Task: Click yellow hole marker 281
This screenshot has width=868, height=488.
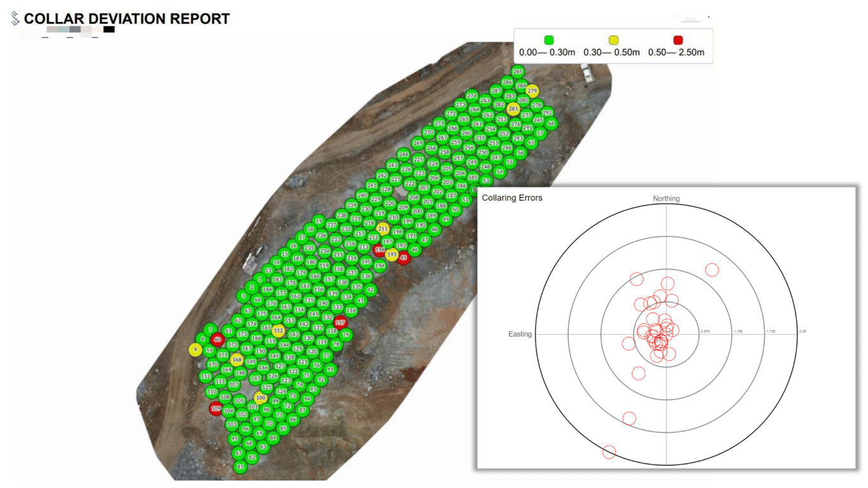Action: tap(513, 109)
